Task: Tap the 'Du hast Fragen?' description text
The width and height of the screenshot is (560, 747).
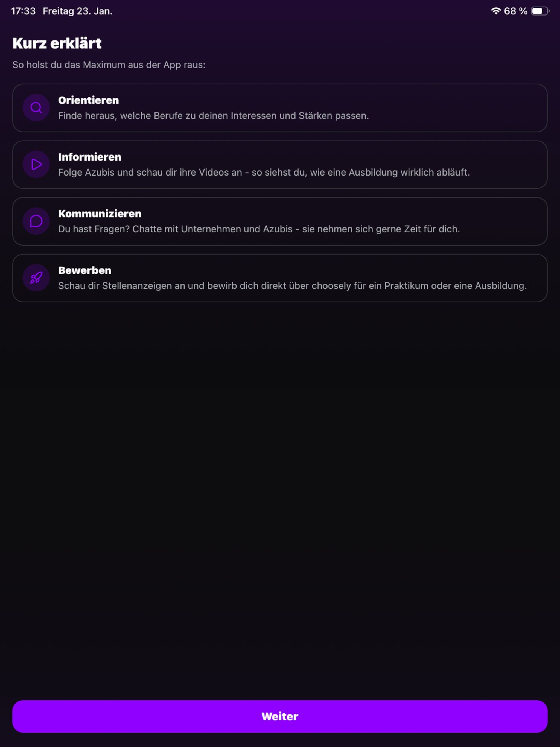Action: click(x=259, y=229)
